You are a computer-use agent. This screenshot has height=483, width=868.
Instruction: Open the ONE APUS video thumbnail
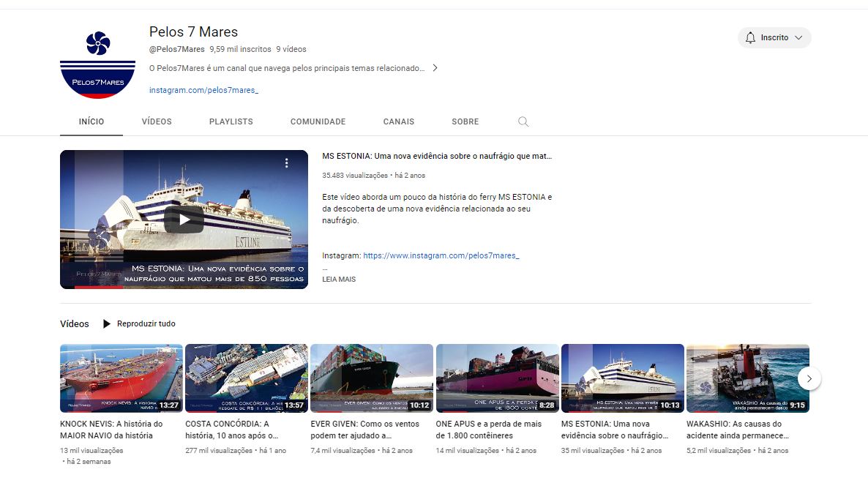497,378
